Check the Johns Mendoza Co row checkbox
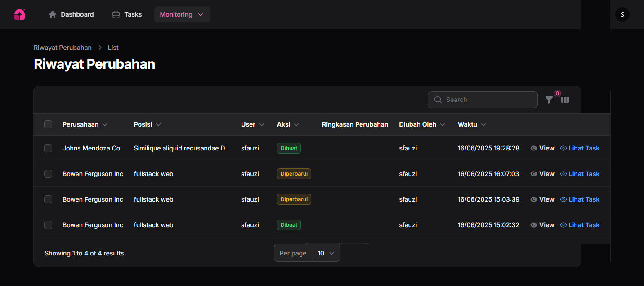The width and height of the screenshot is (644, 286). point(48,148)
